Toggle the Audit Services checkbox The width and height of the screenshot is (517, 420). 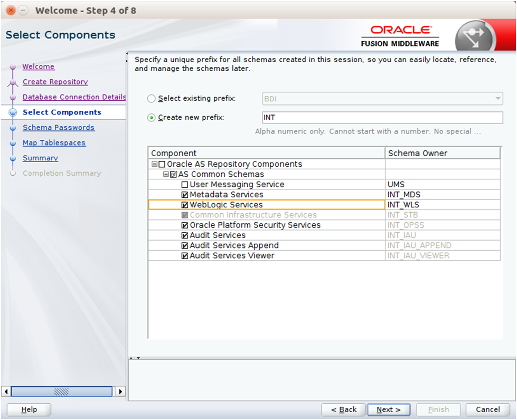(x=185, y=235)
